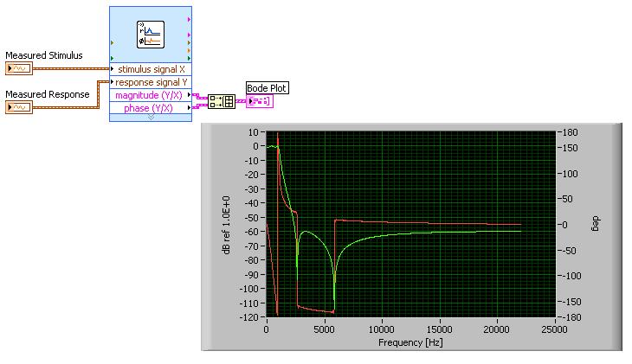Select the Measured Response waveform terminal

point(18,107)
